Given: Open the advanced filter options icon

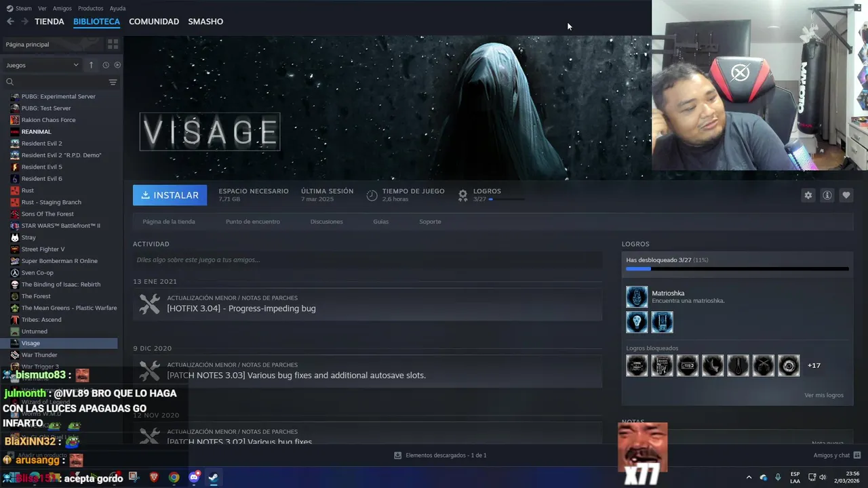Looking at the screenshot, I should 113,82.
